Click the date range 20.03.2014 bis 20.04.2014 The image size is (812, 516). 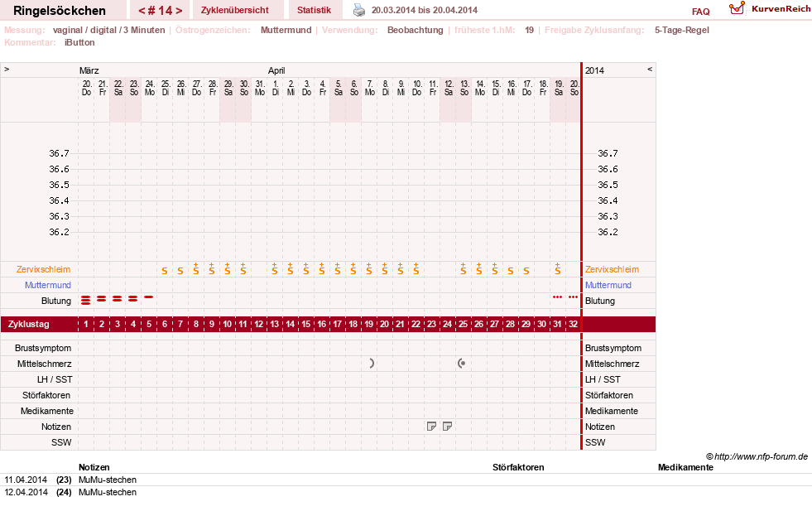(x=424, y=10)
